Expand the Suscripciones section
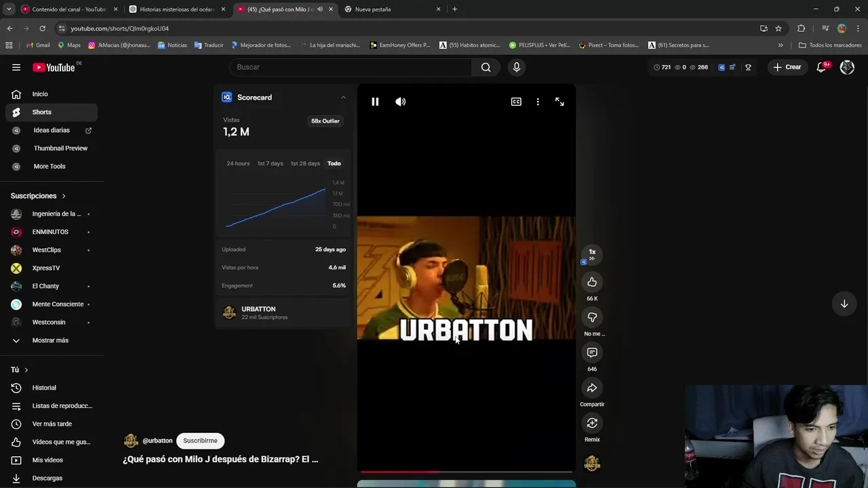The image size is (868, 488). tap(39, 196)
